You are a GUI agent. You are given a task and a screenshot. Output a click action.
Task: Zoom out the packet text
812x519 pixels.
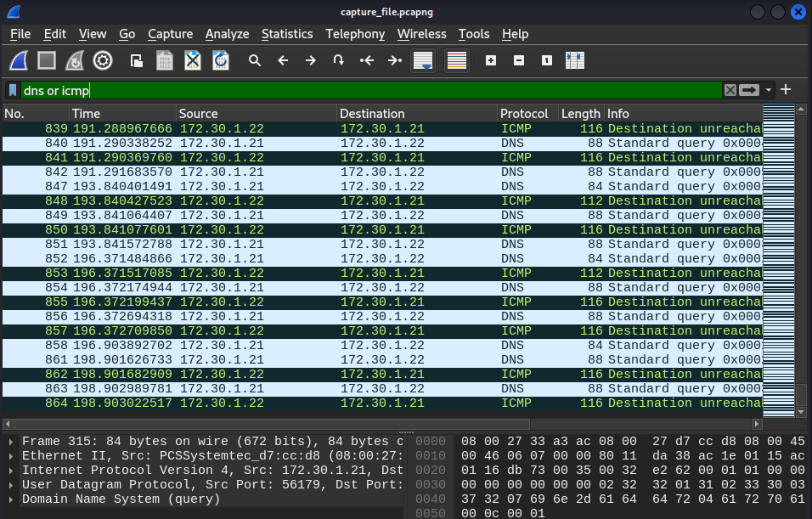pos(519,60)
